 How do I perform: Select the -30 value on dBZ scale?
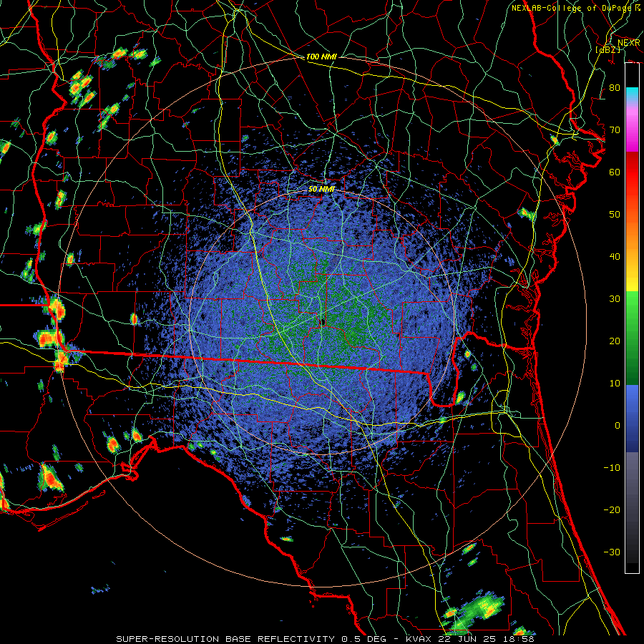click(x=612, y=552)
